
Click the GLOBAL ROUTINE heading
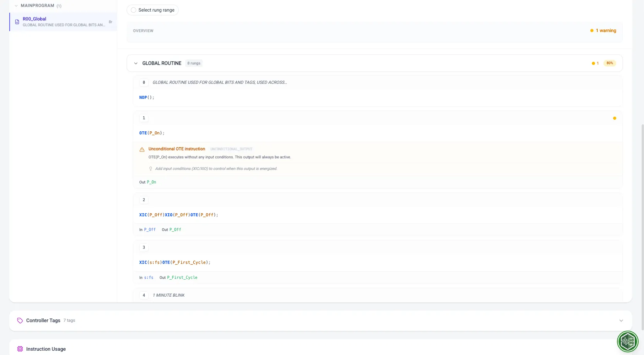(162, 63)
